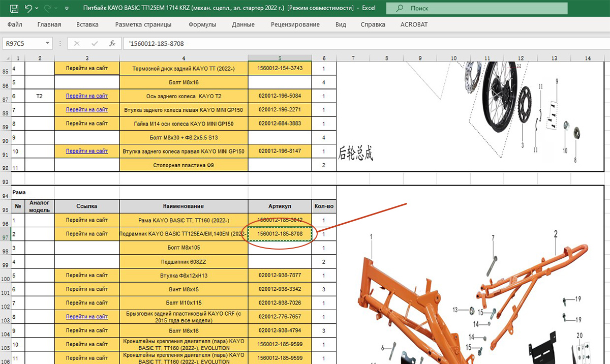Click Перейти на сайт in Тормозной диск задний row

coord(87,68)
